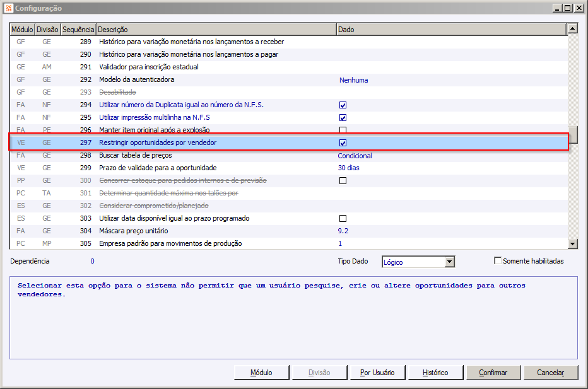Sort by the Módulo column header
Screen dimensions: 588x389
(22, 30)
